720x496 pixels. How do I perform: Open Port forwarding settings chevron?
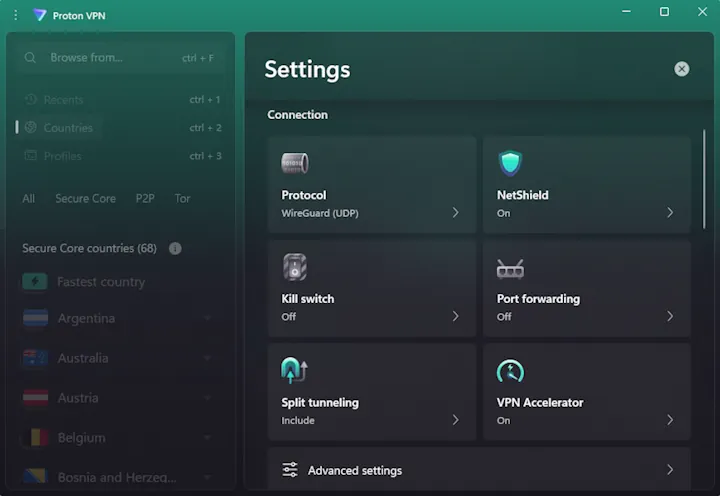coord(670,316)
